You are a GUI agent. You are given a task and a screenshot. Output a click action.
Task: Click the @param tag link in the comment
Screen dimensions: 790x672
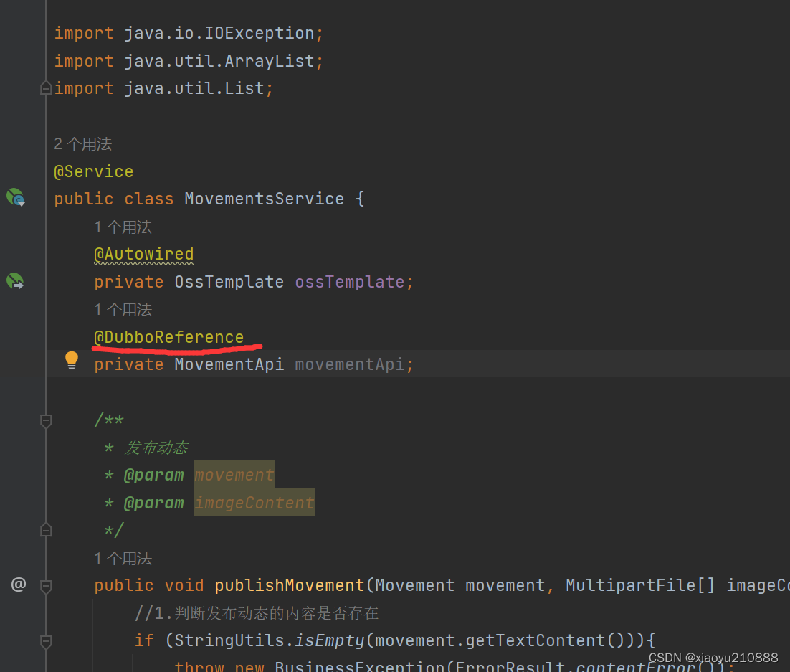(x=153, y=474)
